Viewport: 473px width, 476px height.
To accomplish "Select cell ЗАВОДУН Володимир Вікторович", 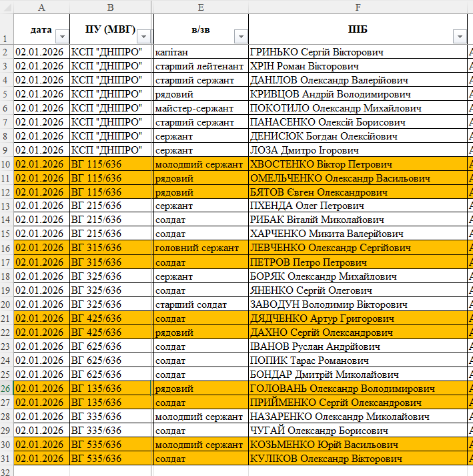I will click(x=358, y=304).
